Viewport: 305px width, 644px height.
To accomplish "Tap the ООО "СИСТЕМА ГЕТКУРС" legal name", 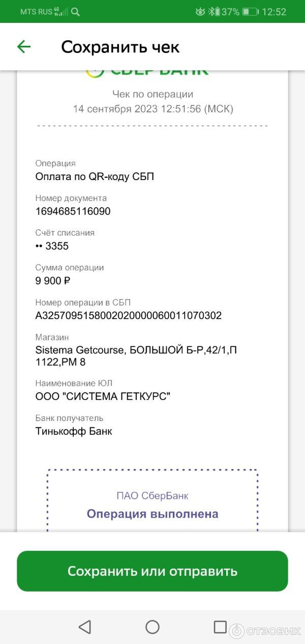I will 103,396.
